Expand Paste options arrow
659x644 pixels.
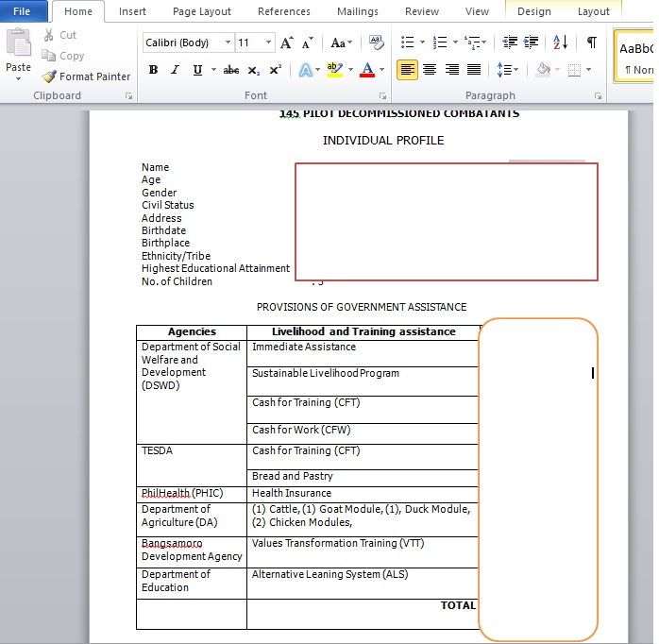(x=19, y=78)
